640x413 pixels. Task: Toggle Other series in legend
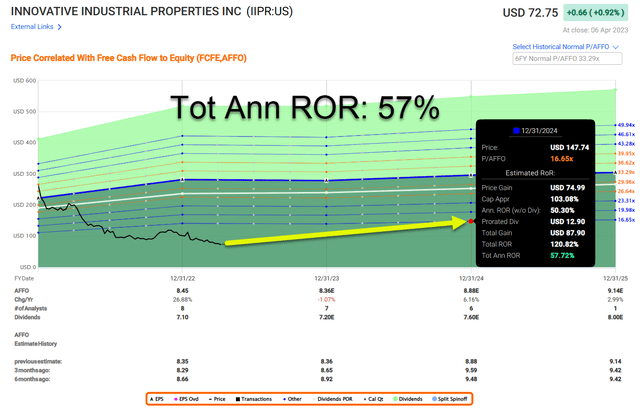tap(292, 399)
